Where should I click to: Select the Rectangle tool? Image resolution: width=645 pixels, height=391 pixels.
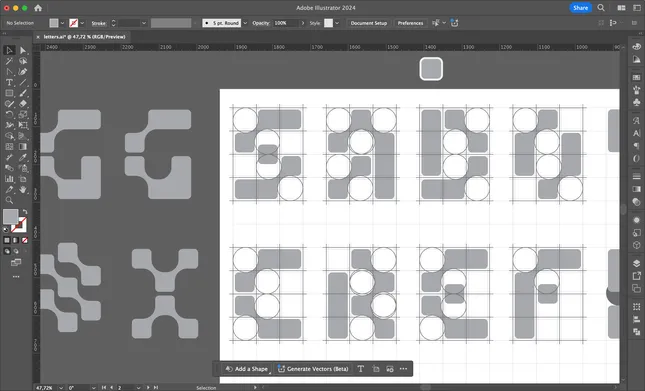[9, 93]
